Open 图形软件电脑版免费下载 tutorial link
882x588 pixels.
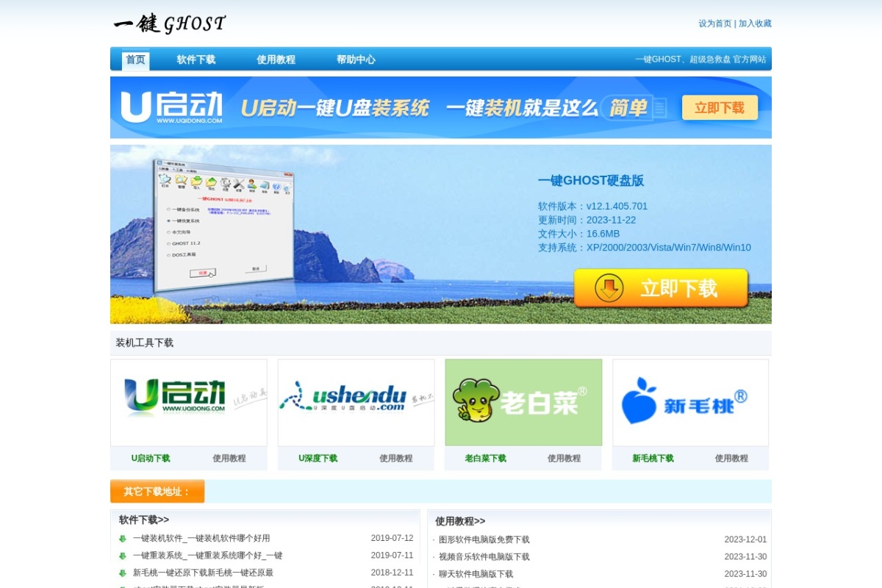[484, 539]
